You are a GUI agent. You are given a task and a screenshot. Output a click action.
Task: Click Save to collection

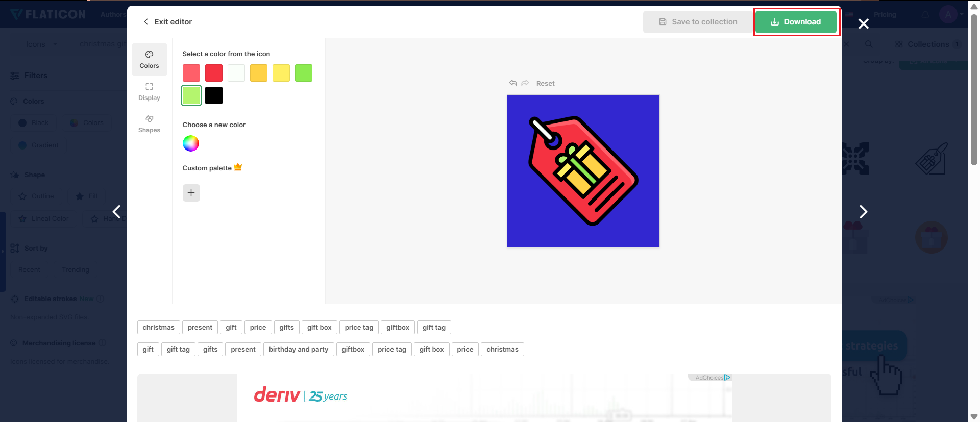698,22
